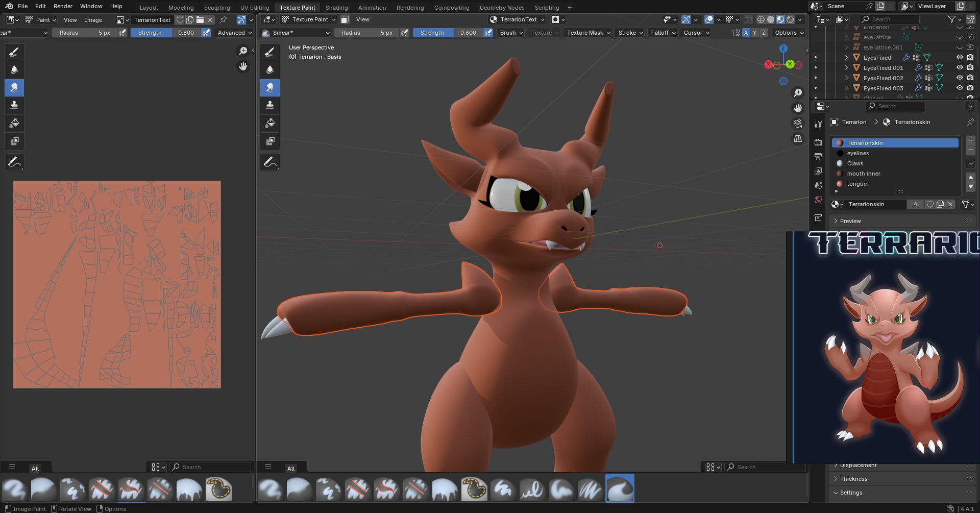Viewport: 980px width, 513px height.
Task: Open the File menu
Action: point(22,6)
